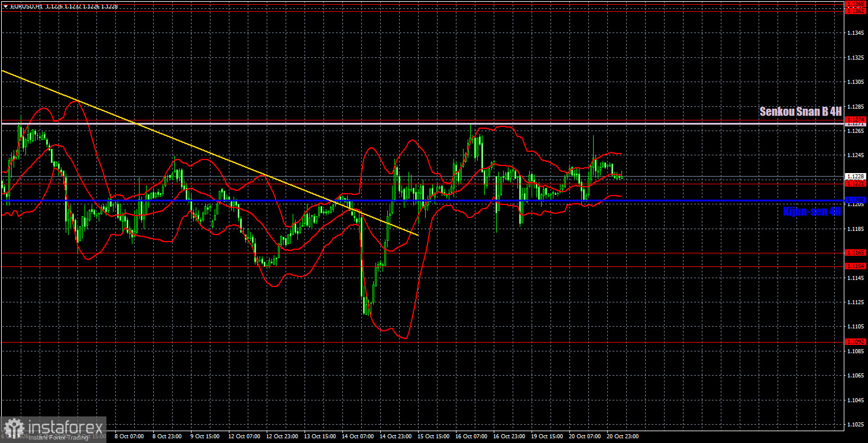
Task: Click the instaforex gear logo icon
Action: [x=13, y=428]
